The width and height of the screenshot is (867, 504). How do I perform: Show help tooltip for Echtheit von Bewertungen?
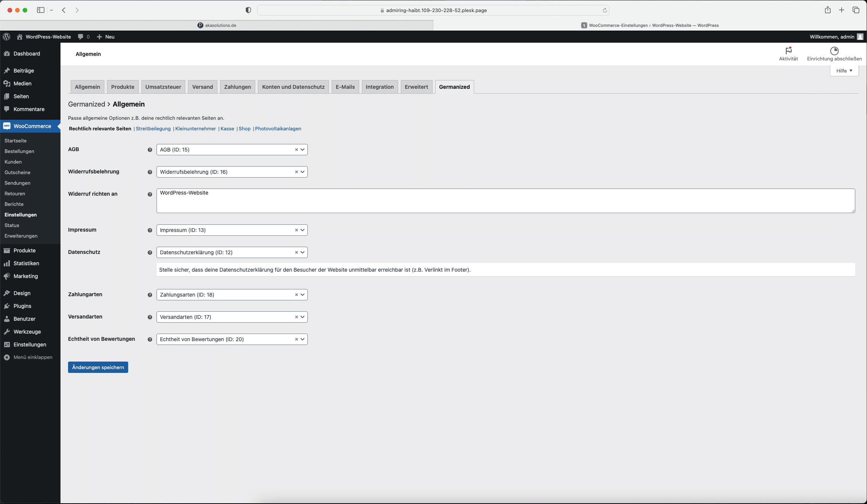pos(150,340)
